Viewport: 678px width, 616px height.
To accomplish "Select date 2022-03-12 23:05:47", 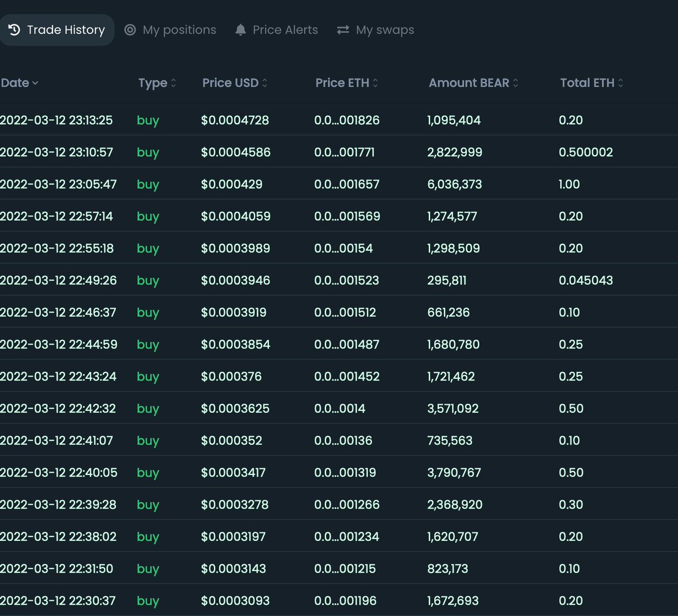I will (58, 185).
